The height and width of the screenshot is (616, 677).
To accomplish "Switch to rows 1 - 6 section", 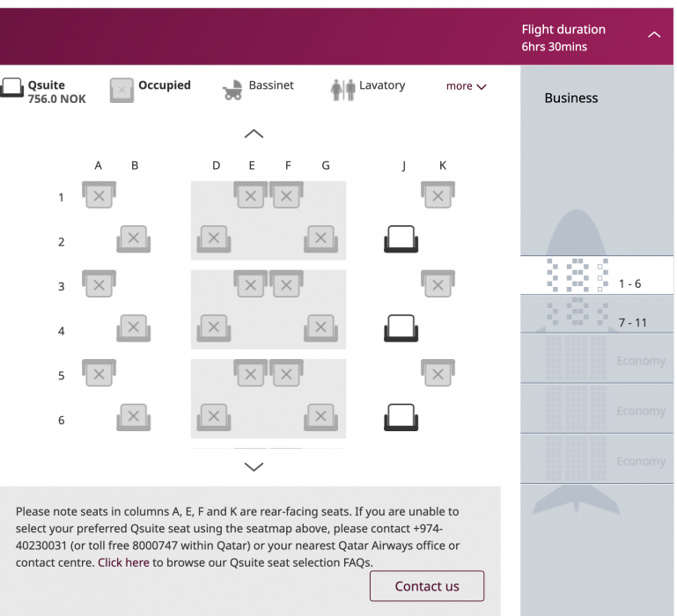I will click(597, 275).
